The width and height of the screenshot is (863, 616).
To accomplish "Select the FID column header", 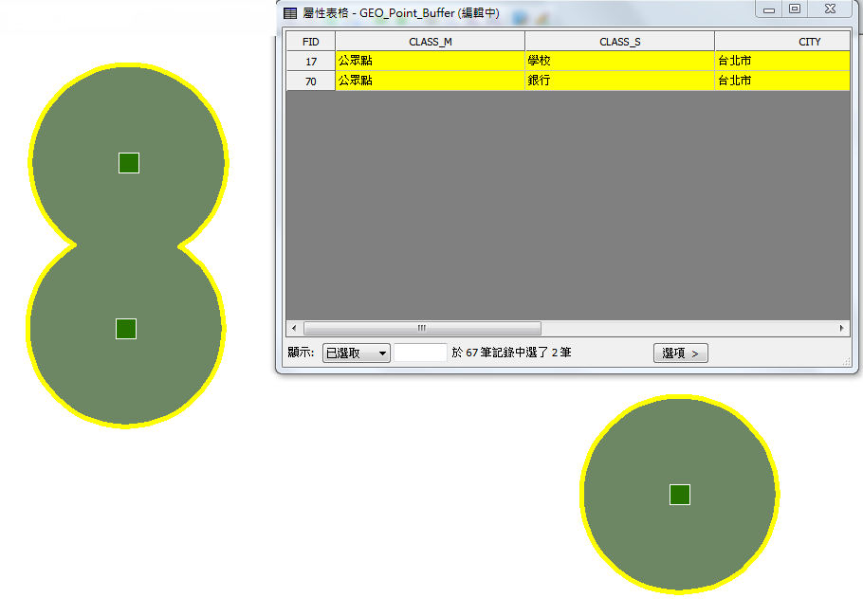I will tap(310, 42).
